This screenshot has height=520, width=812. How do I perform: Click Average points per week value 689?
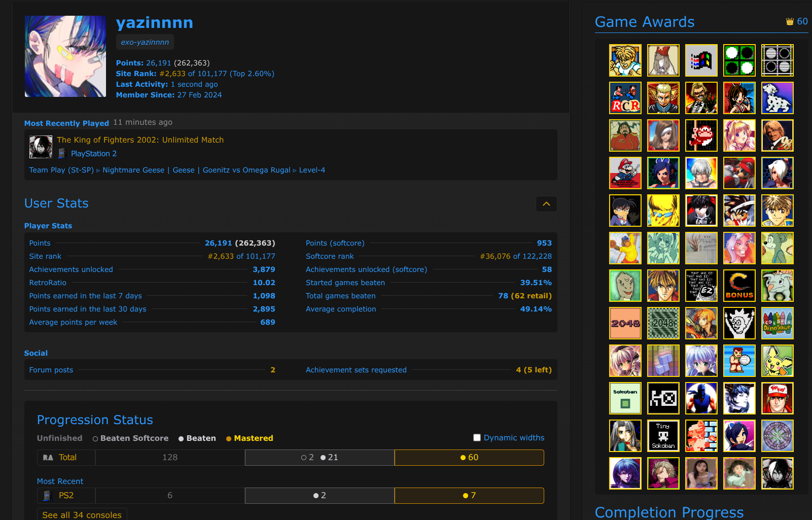point(267,322)
